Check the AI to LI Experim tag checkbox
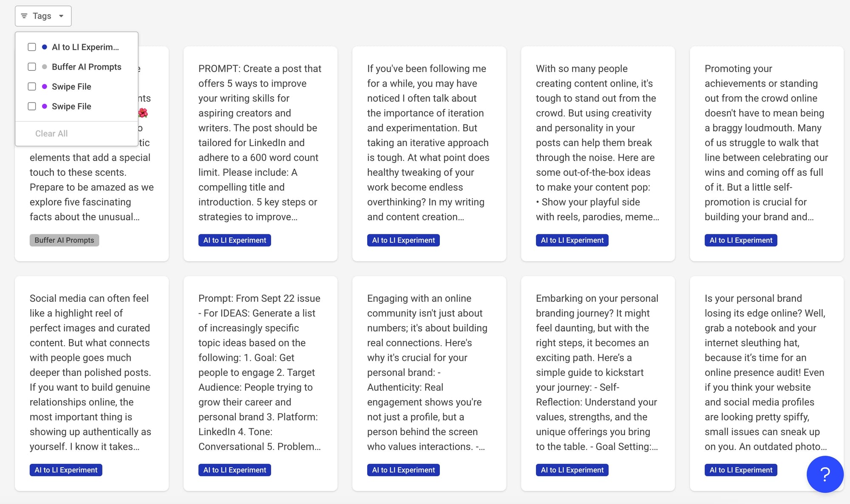 pyautogui.click(x=31, y=47)
